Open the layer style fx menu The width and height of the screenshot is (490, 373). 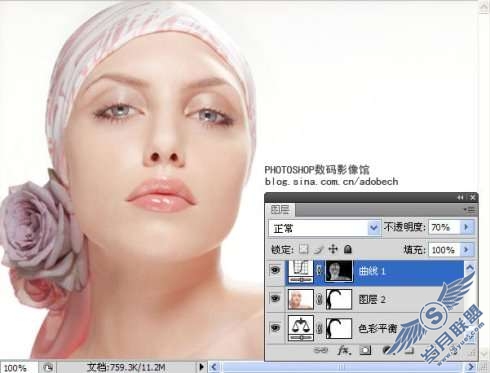343,350
